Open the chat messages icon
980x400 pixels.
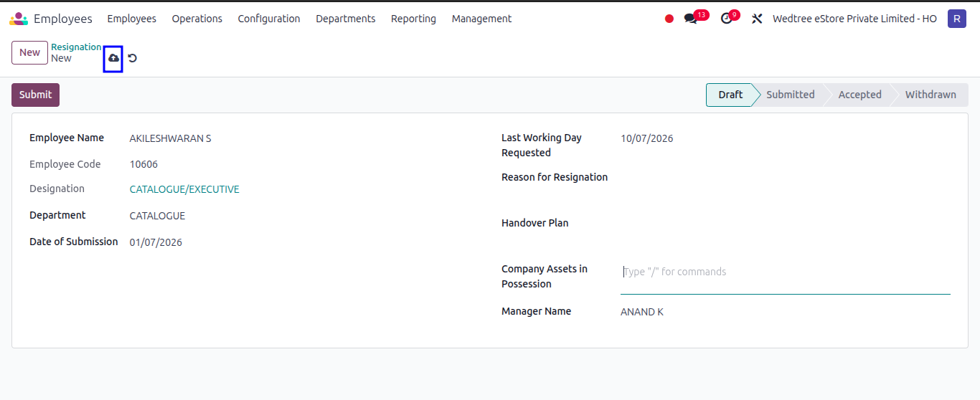tap(691, 19)
